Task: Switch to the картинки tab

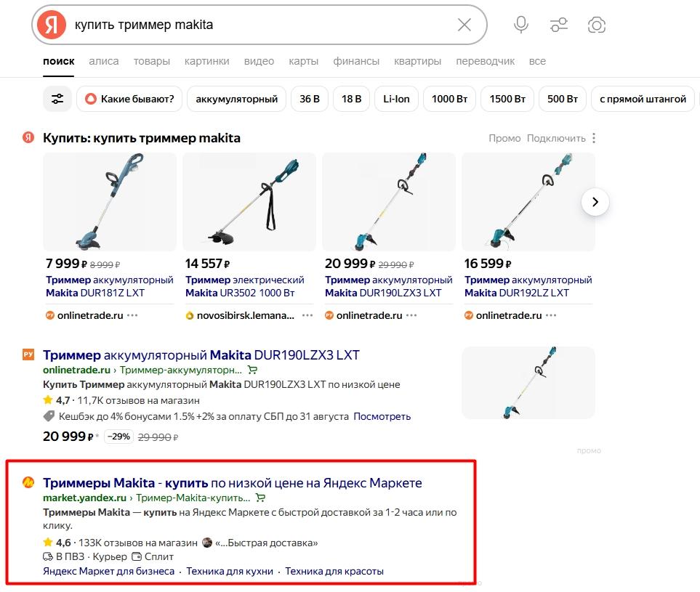Action: pyautogui.click(x=206, y=61)
